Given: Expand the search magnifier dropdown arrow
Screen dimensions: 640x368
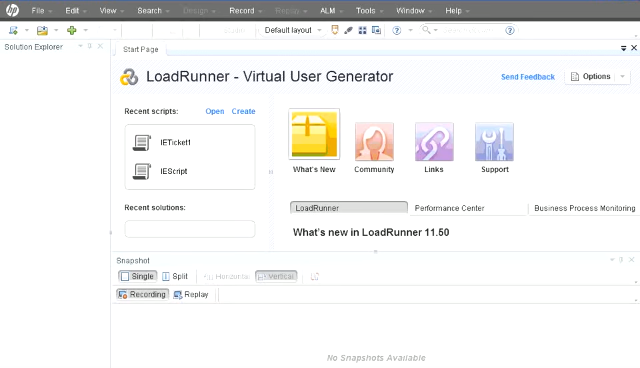Looking at the screenshot, I should [436, 30].
